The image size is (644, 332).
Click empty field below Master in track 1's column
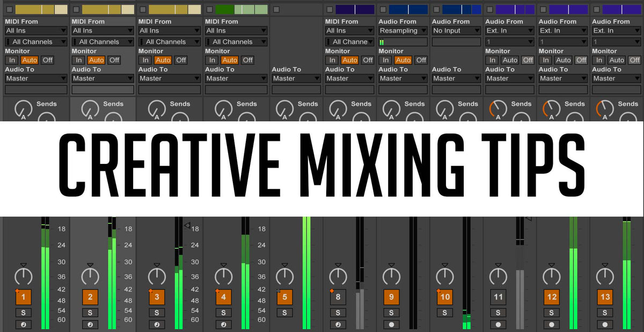(36, 90)
